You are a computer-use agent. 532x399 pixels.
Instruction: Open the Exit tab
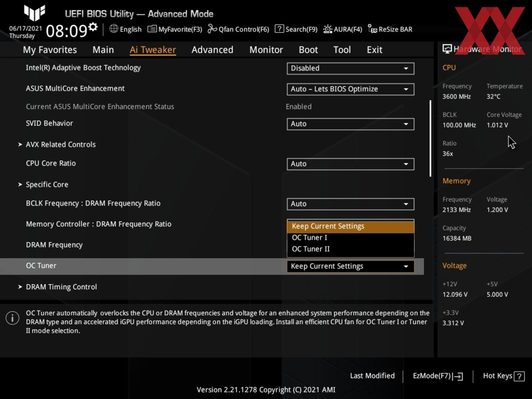pos(374,50)
